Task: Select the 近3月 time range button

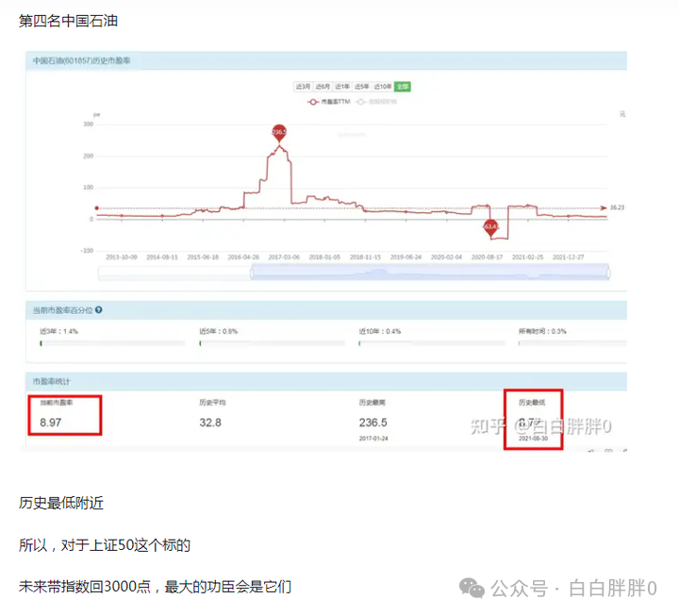Action: coord(303,87)
